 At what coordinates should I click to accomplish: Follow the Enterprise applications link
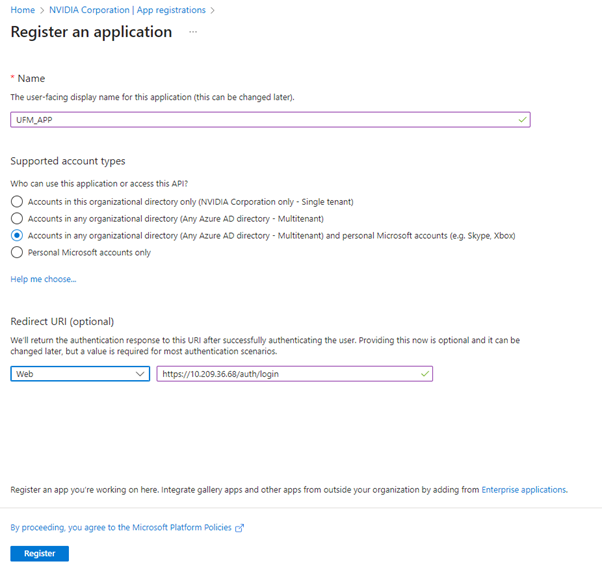coord(523,490)
